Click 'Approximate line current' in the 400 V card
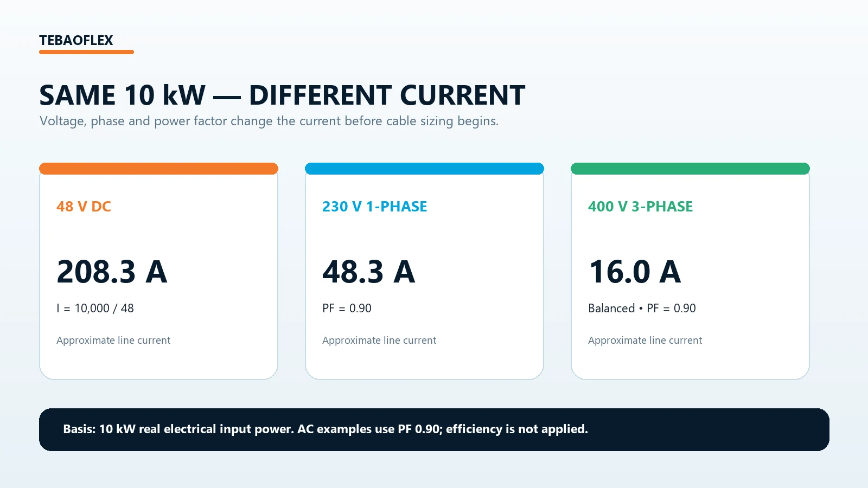Viewport: 868px width, 488px height. 645,341
